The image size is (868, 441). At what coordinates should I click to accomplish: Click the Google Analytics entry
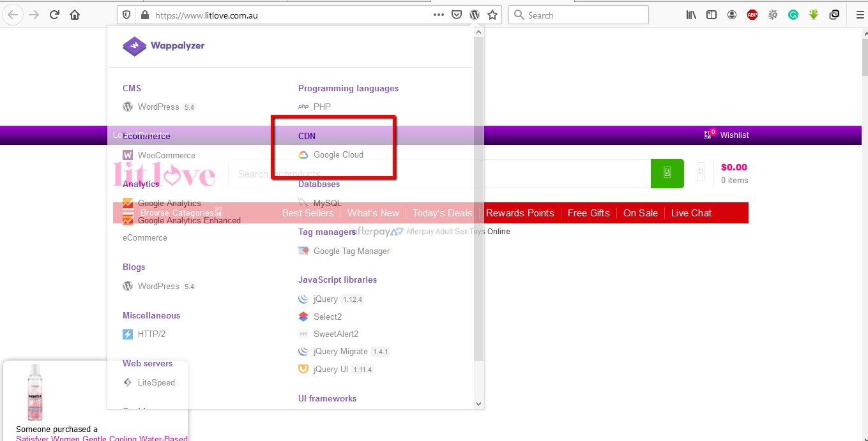pyautogui.click(x=162, y=204)
